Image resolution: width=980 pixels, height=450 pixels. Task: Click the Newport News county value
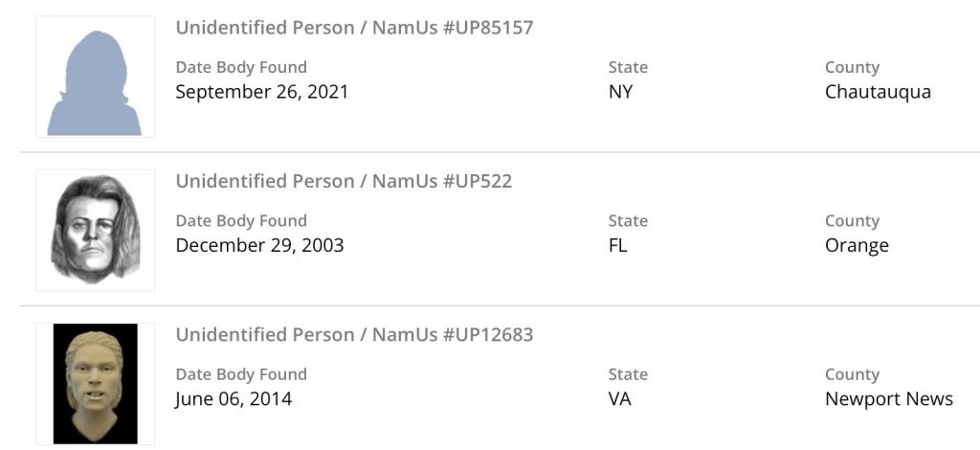click(x=889, y=398)
